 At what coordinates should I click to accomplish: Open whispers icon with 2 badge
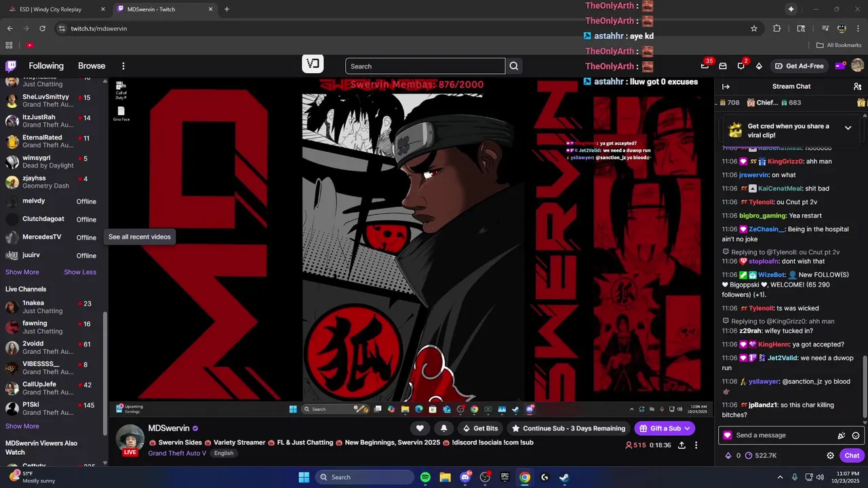(741, 66)
